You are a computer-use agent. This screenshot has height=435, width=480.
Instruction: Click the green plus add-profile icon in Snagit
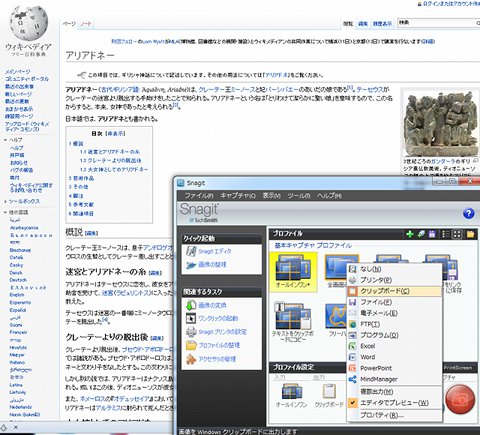pyautogui.click(x=410, y=234)
